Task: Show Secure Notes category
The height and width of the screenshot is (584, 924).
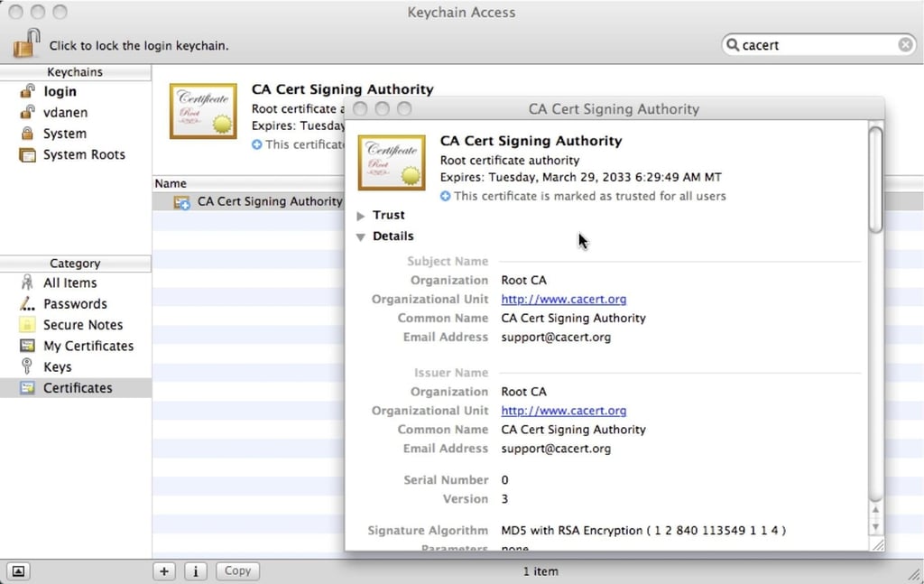Action: (x=82, y=325)
